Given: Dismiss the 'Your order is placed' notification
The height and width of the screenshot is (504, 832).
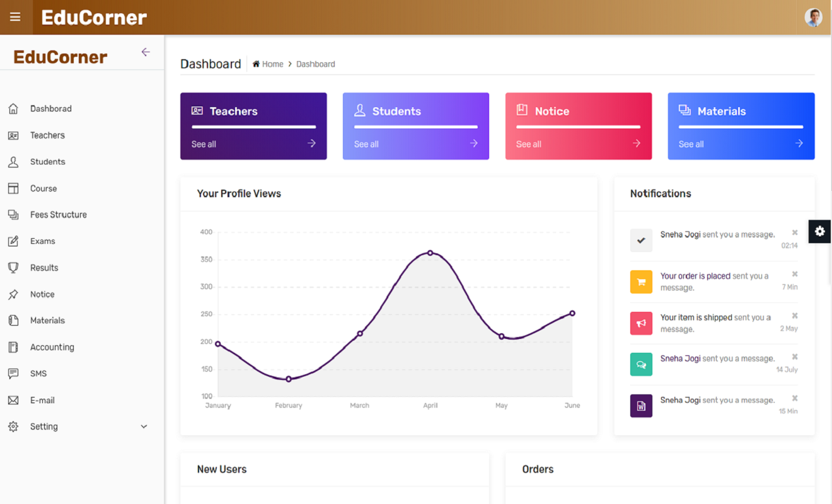Looking at the screenshot, I should coord(795,274).
